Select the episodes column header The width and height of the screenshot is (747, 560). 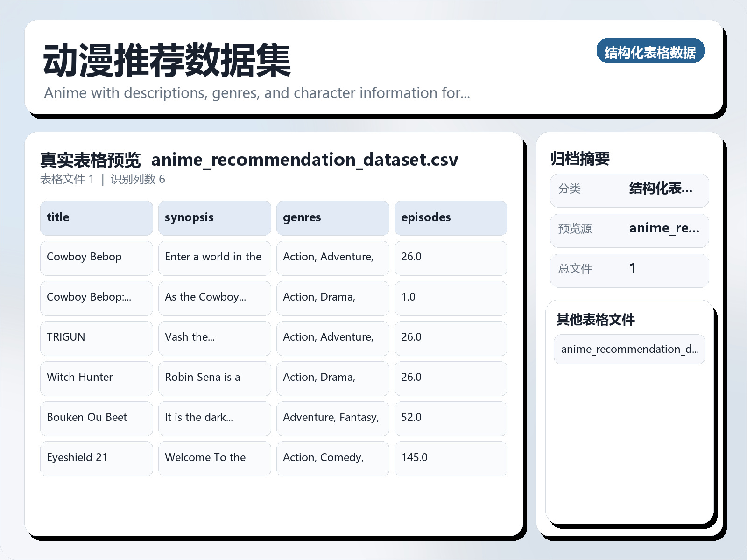coord(451,217)
